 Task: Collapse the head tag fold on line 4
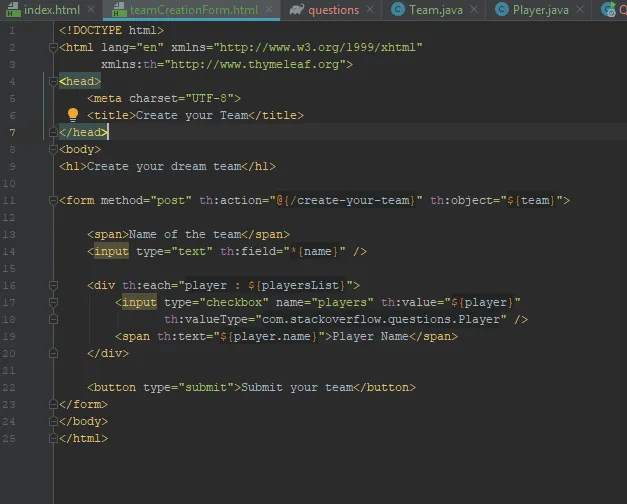pos(53,82)
